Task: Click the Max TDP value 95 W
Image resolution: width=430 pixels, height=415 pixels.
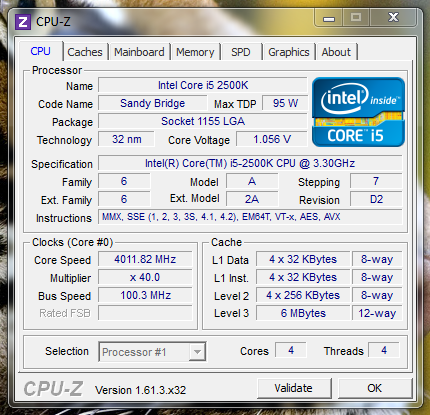Action: click(285, 103)
